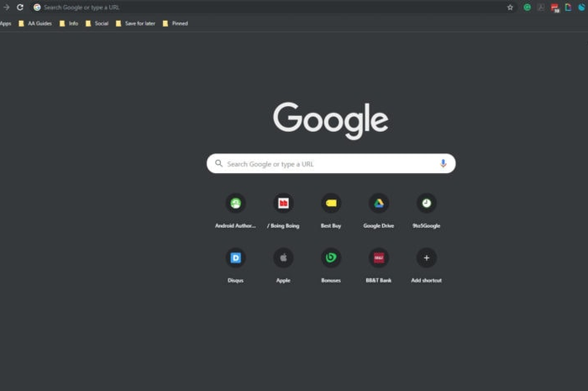Open the blue circular extension icon

581,7
